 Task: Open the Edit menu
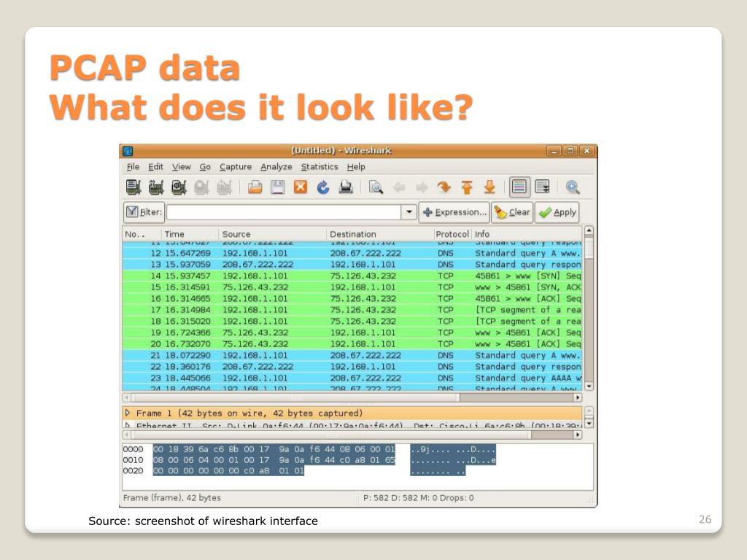[155, 167]
